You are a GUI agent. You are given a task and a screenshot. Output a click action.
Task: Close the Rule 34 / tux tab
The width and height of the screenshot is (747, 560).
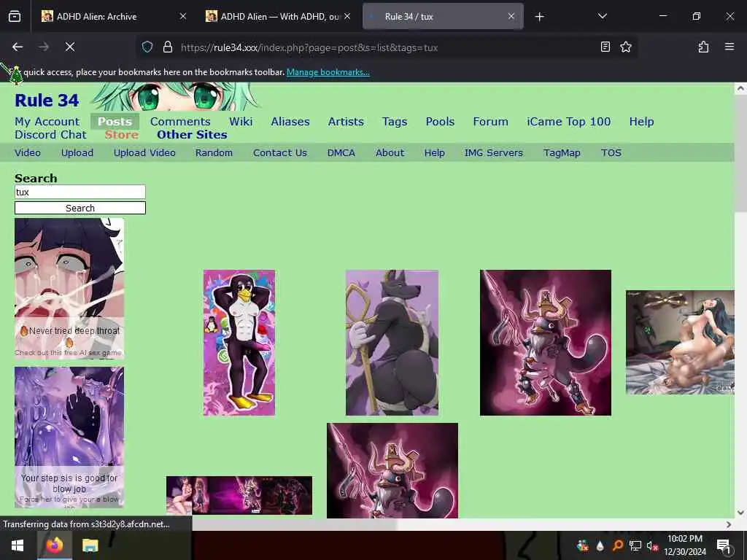[511, 17]
